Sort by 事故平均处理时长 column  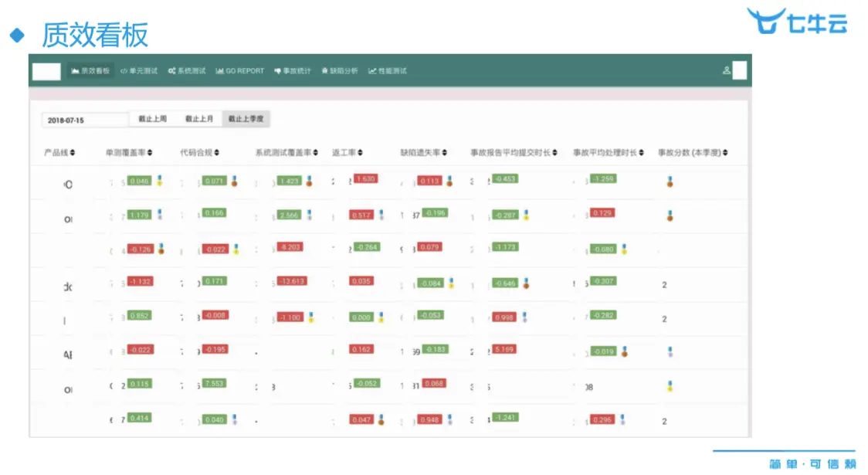[609, 152]
